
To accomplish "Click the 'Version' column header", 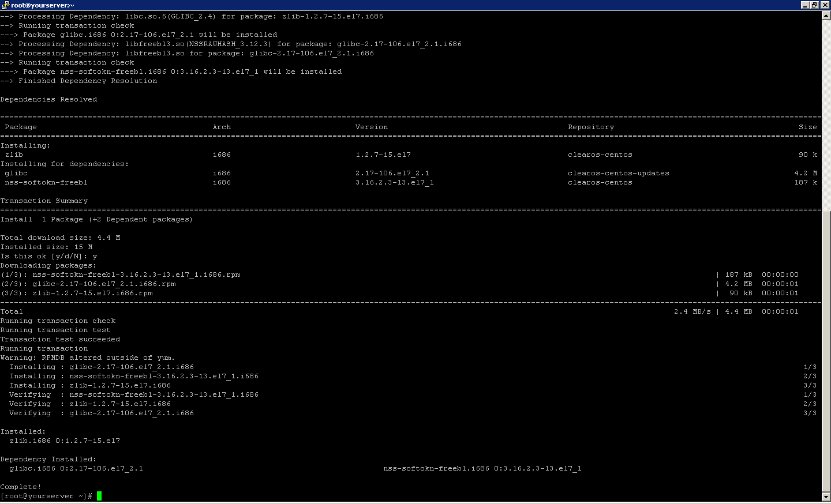I will click(372, 127).
